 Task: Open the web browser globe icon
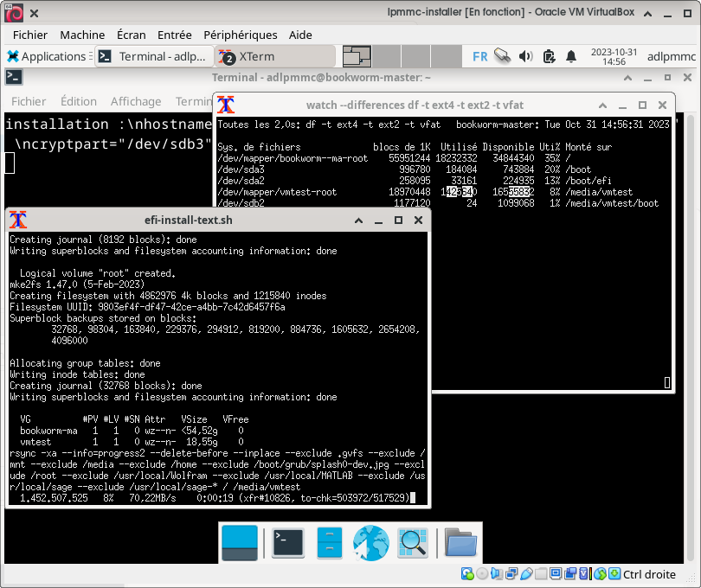coord(370,542)
